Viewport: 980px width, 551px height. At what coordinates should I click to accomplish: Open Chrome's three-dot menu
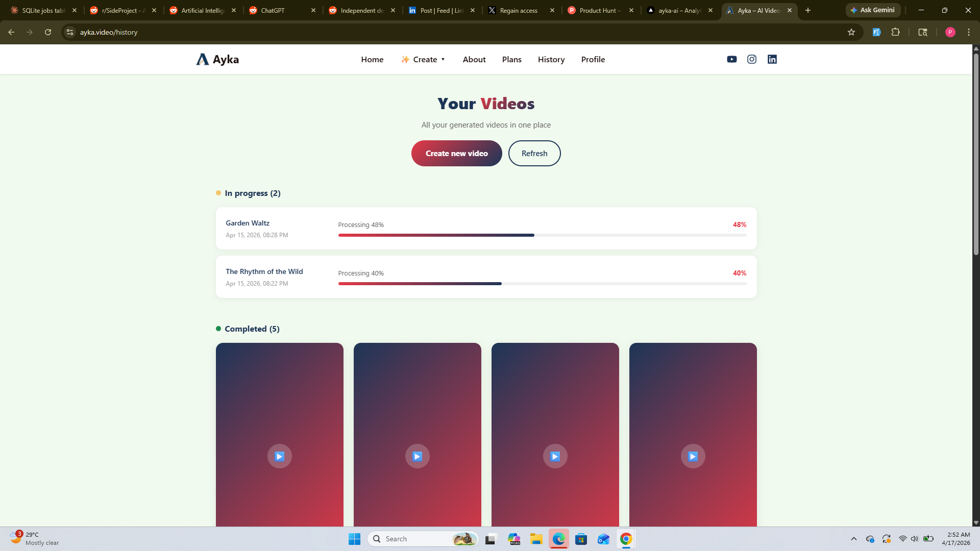969,32
